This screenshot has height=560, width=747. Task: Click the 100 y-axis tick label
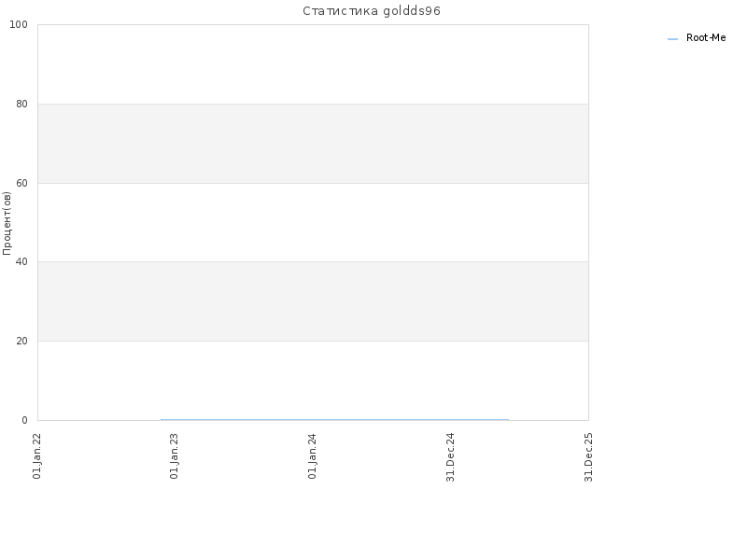pyautogui.click(x=19, y=25)
